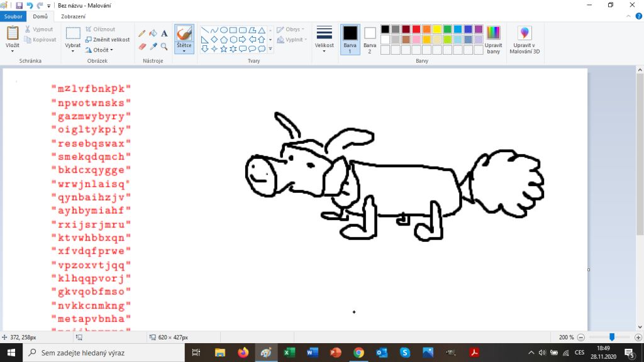
Task: Select the Text tool
Action: coord(164,33)
